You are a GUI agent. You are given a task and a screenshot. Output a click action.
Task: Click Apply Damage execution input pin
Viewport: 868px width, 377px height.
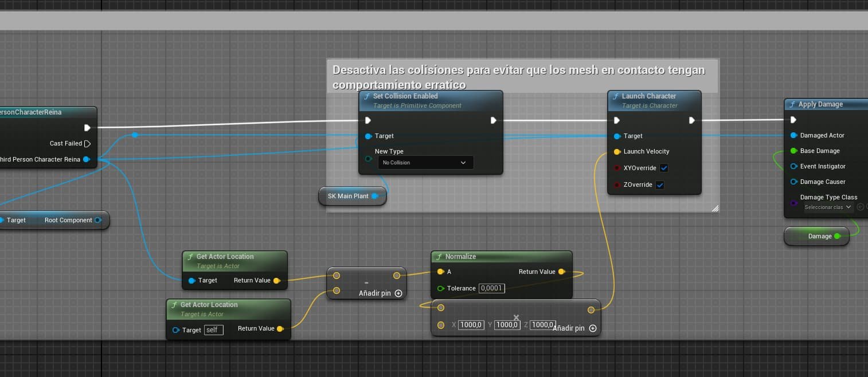coord(793,120)
